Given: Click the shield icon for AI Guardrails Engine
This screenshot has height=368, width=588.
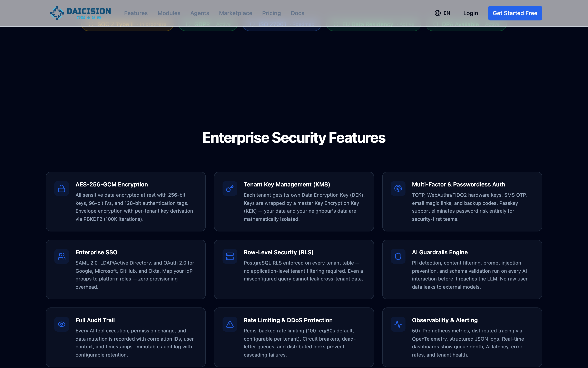Looking at the screenshot, I should tap(398, 257).
